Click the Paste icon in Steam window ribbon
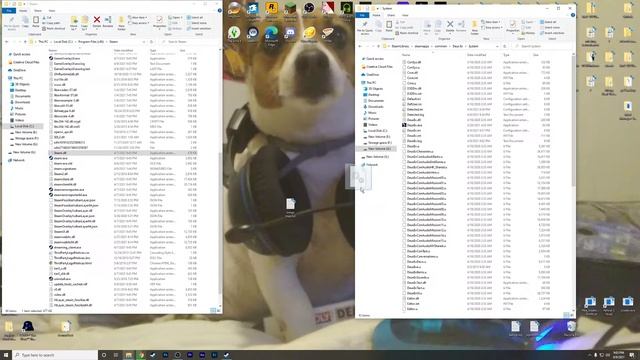The image size is (640, 360). pos(36,21)
